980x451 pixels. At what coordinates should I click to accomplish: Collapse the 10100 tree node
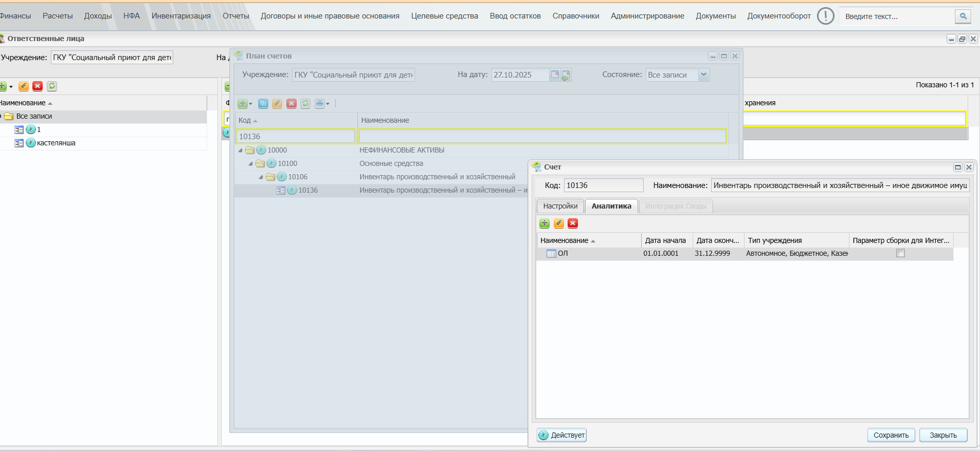(x=250, y=164)
